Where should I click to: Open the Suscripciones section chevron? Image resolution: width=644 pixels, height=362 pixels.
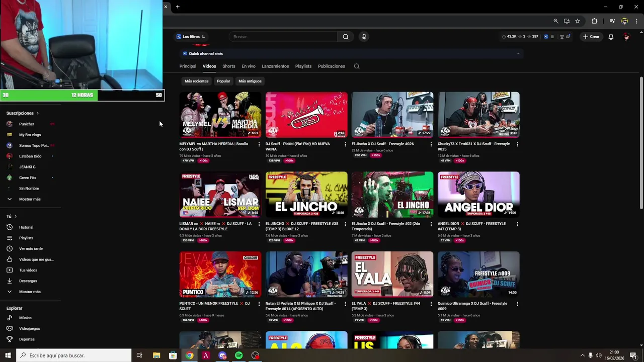(x=38, y=113)
